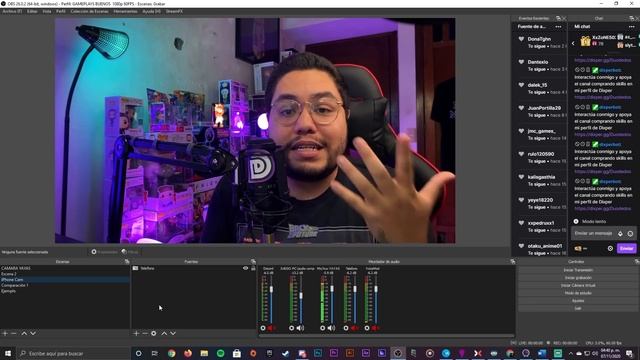Open the Colección de Escenas menu
Screen dimensions: 640x360
(x=89, y=11)
